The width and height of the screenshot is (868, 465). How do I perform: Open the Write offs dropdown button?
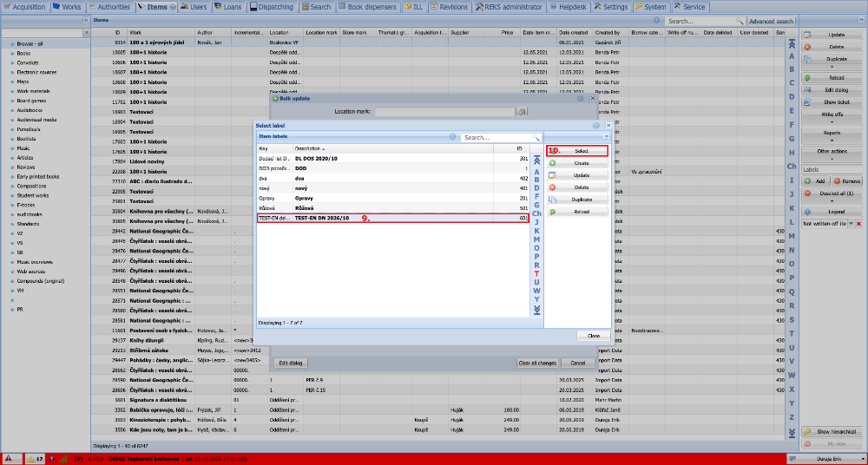(x=832, y=117)
